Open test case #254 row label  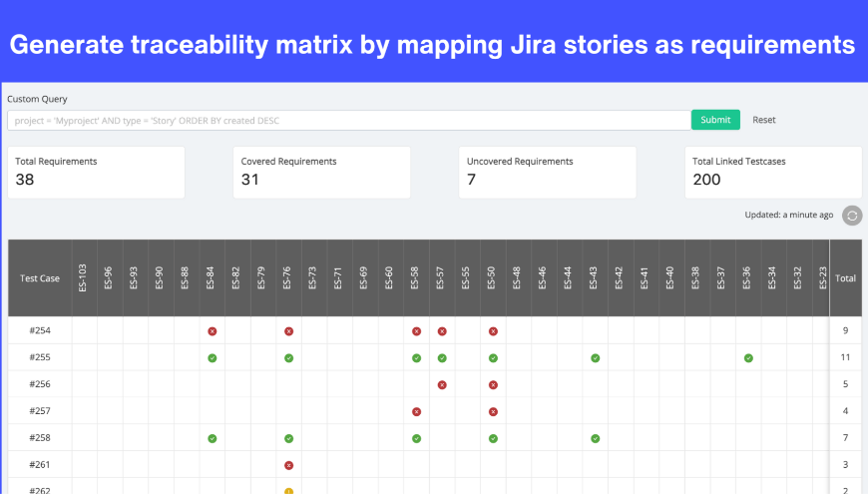[x=40, y=330]
